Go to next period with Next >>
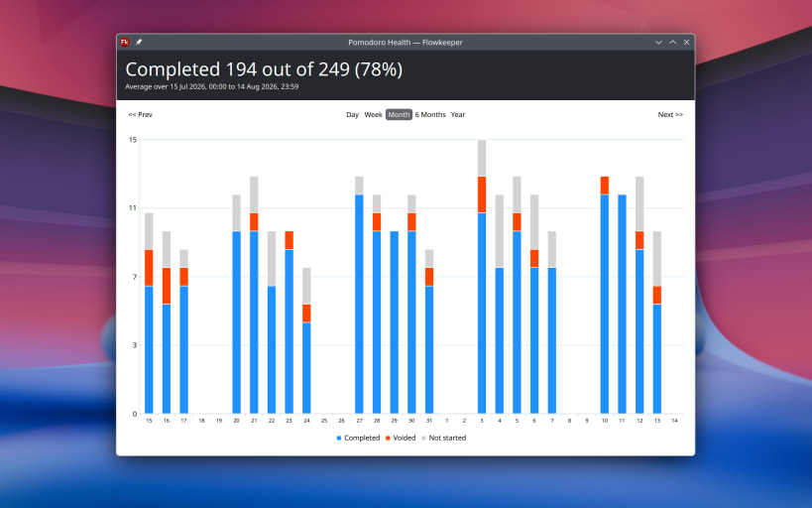 tap(670, 114)
